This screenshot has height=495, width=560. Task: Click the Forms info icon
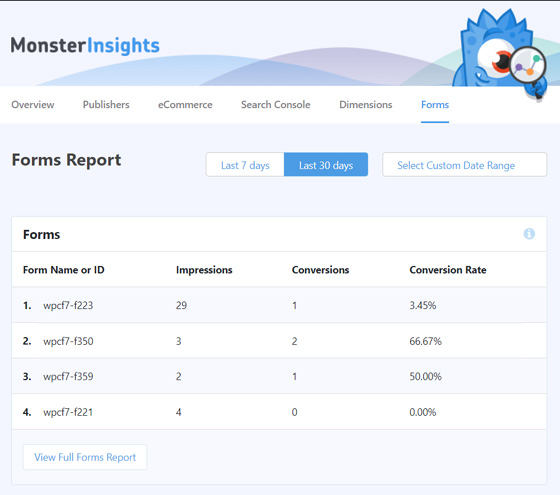(529, 234)
